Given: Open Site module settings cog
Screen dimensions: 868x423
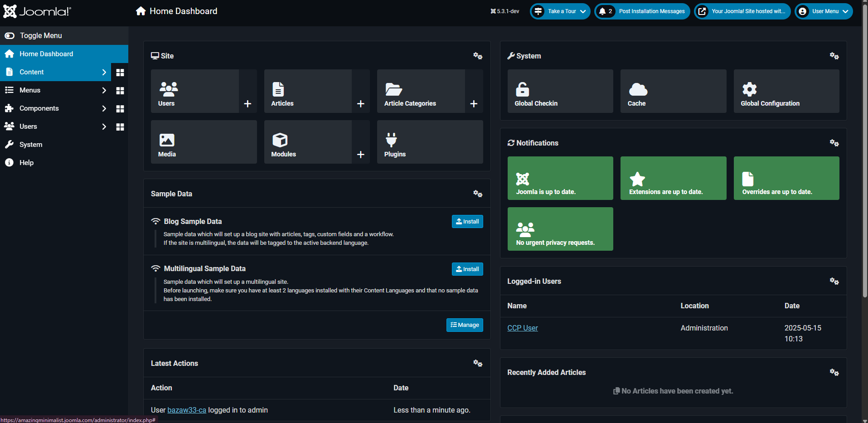Looking at the screenshot, I should click(x=478, y=56).
